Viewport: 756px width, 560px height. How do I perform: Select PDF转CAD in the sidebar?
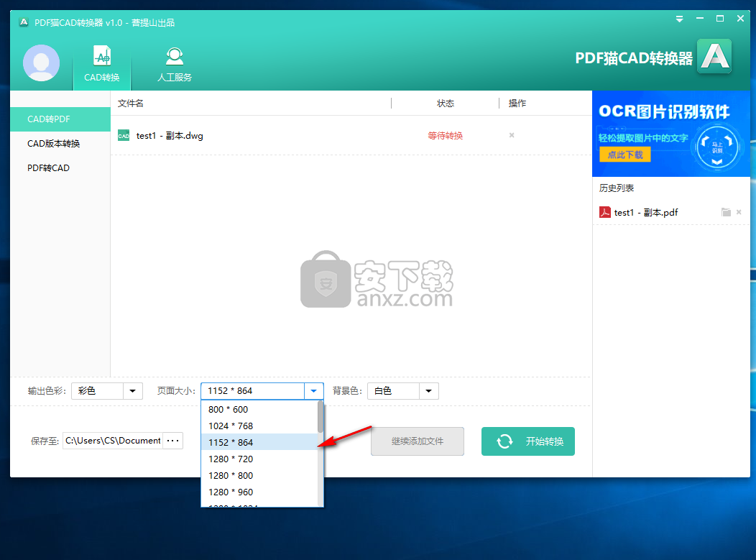click(60, 168)
